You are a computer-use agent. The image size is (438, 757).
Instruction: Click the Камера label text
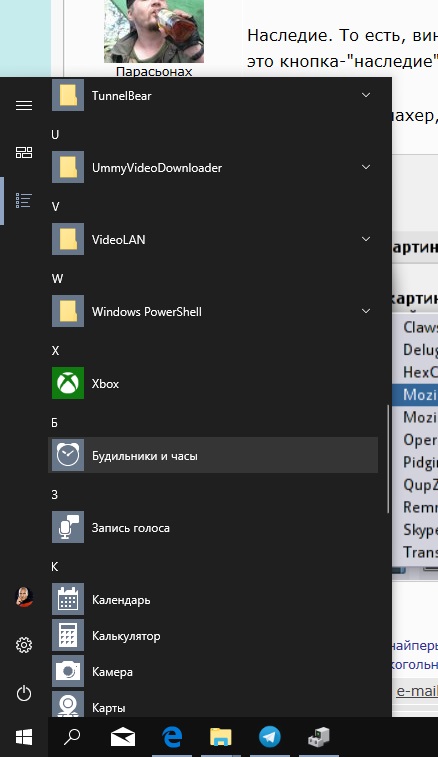coord(112,672)
